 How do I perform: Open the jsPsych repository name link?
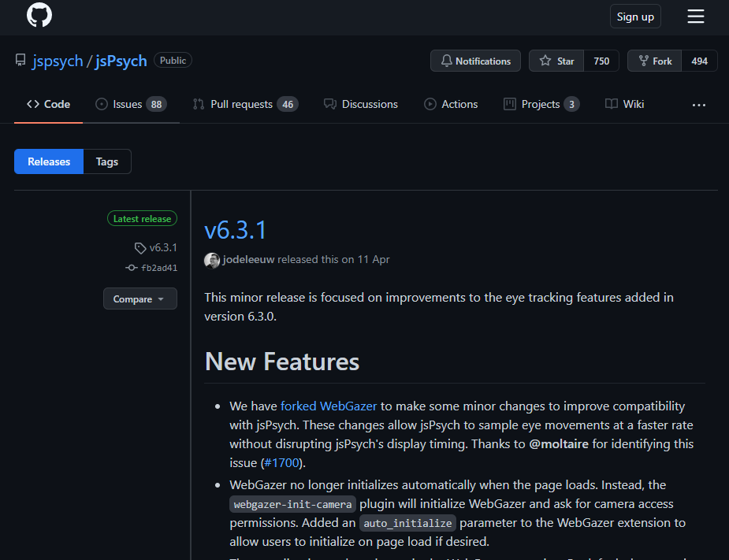121,61
